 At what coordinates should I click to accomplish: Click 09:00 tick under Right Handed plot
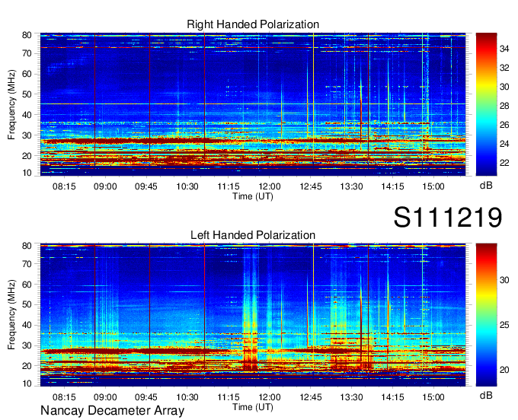(x=105, y=186)
